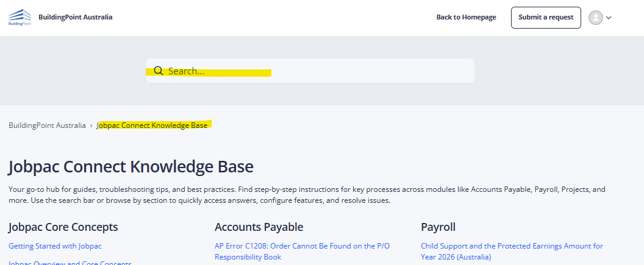The height and width of the screenshot is (265, 644).
Task: Click the magnifying glass search icon
Action: (x=159, y=71)
